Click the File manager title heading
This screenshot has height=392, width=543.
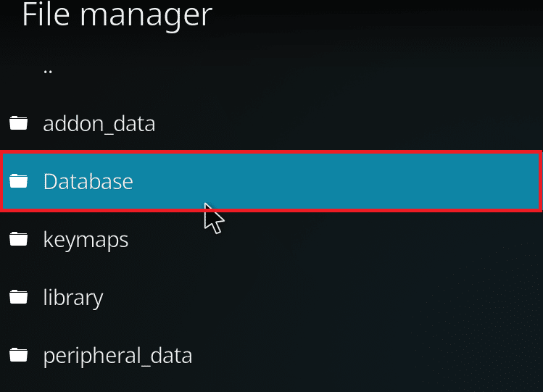117,14
